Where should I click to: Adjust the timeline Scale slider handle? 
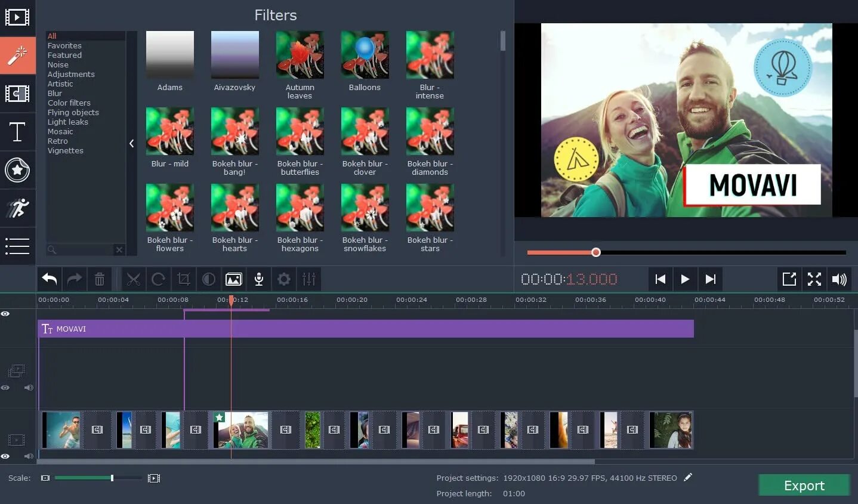pyautogui.click(x=112, y=478)
